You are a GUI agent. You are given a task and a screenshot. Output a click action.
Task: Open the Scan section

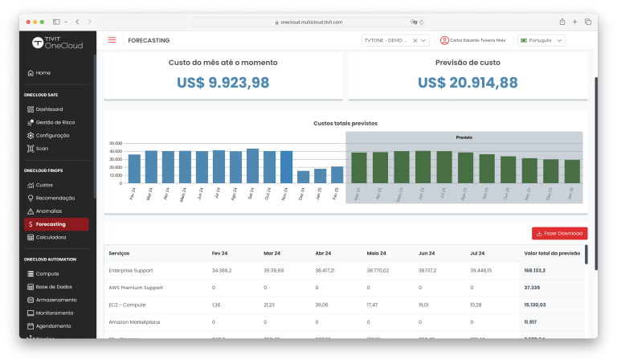click(x=42, y=148)
